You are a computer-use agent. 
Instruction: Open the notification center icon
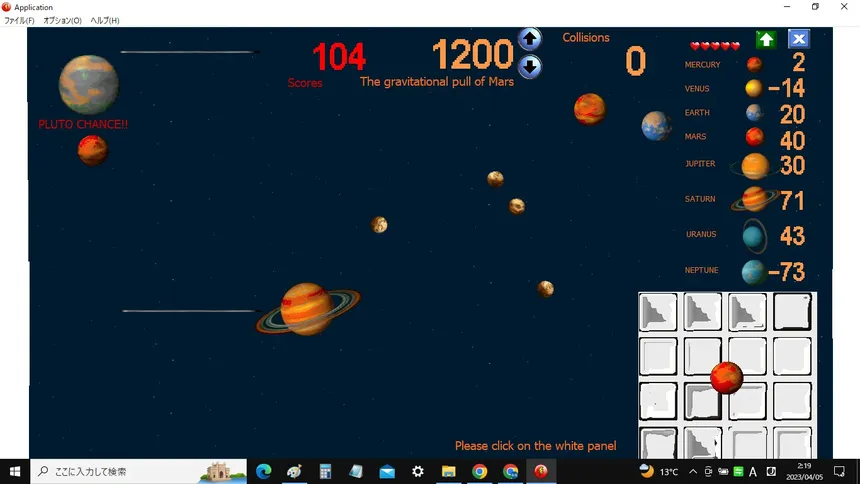839,471
